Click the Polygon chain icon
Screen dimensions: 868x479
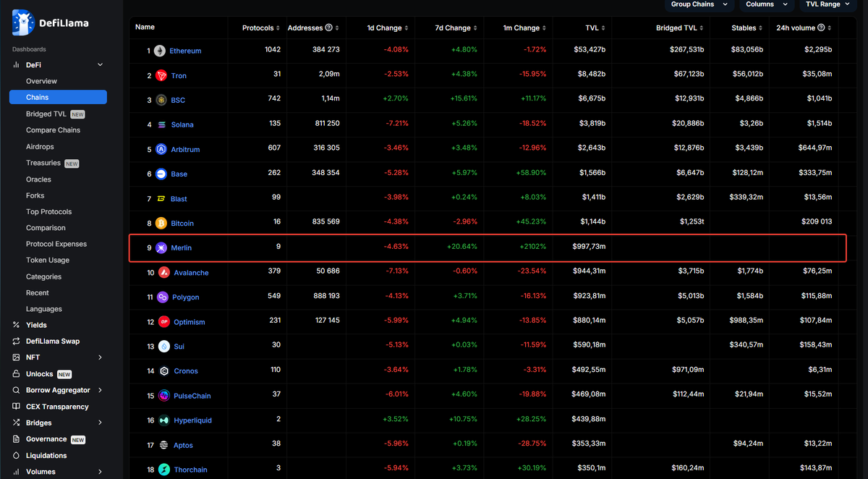[x=163, y=297]
